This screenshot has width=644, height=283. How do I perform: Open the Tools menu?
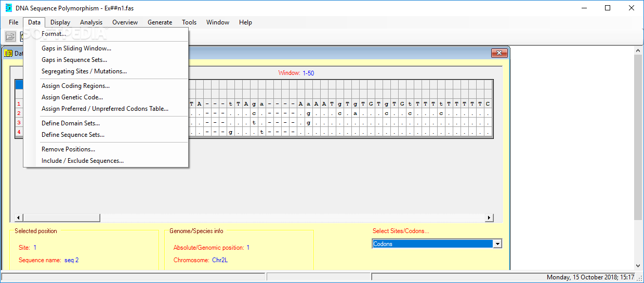[189, 22]
